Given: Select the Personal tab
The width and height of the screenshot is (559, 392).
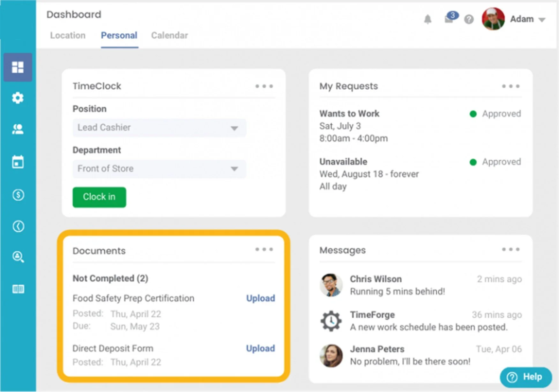Looking at the screenshot, I should [119, 35].
